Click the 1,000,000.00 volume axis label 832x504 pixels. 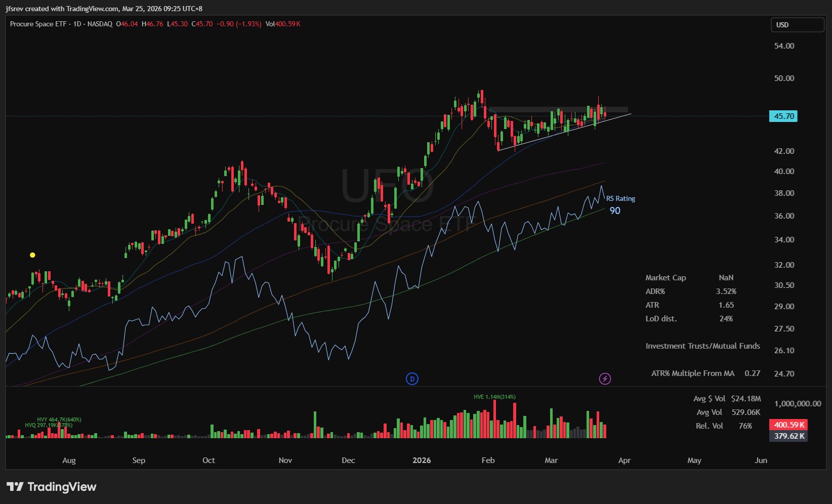798,403
